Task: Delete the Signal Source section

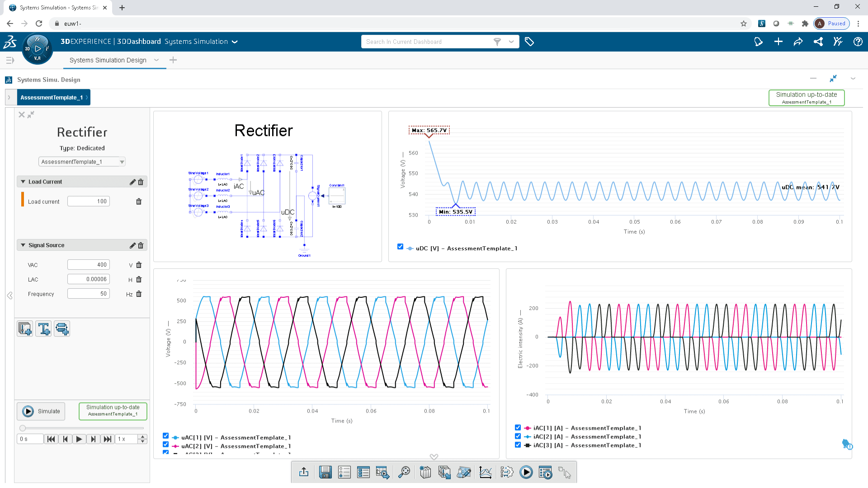Action: pos(141,245)
